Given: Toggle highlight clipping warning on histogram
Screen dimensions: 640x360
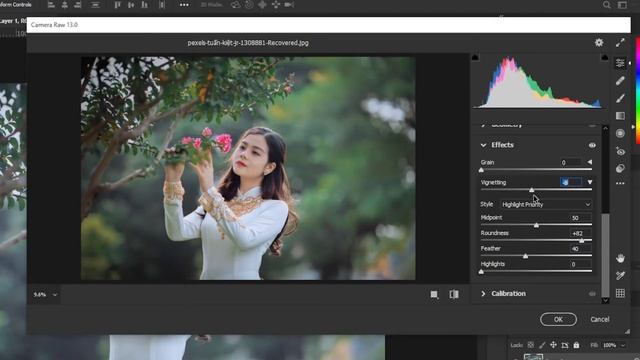Looking at the screenshot, I should coord(604,58).
